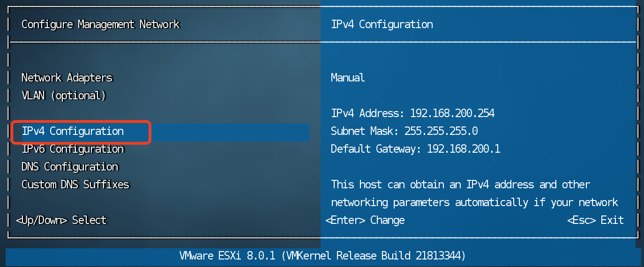Click the IPv4 Configuration heading in right panel

click(382, 24)
